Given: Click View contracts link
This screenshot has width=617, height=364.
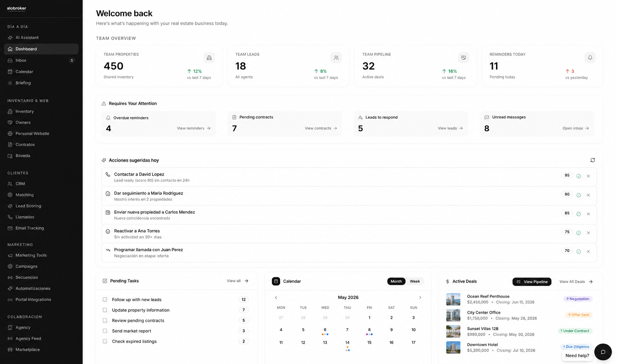Looking at the screenshot, I should tap(321, 129).
